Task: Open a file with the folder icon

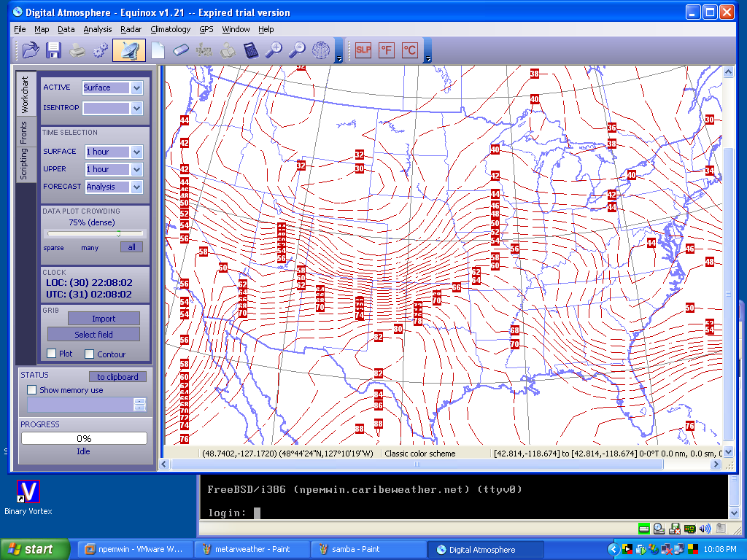Action: pos(31,50)
